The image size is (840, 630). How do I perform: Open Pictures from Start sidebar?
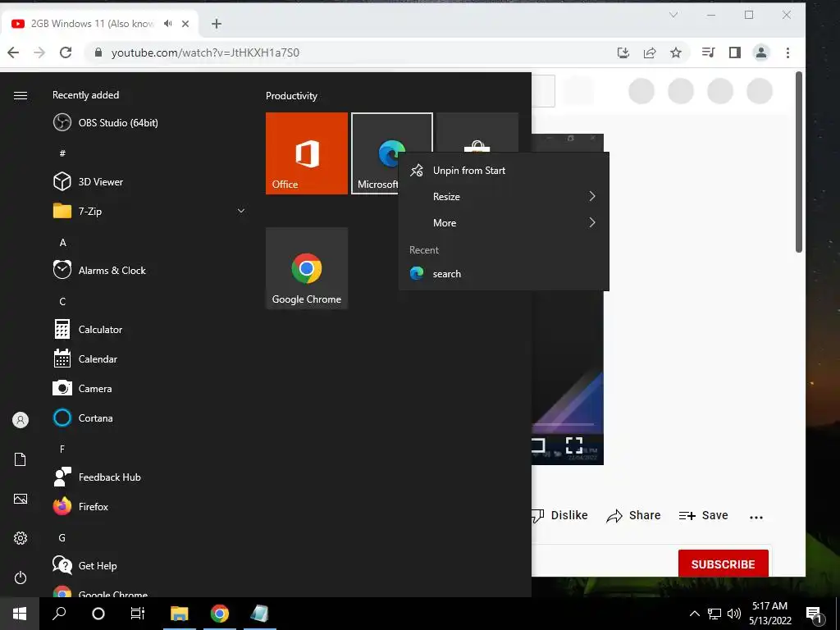21,499
